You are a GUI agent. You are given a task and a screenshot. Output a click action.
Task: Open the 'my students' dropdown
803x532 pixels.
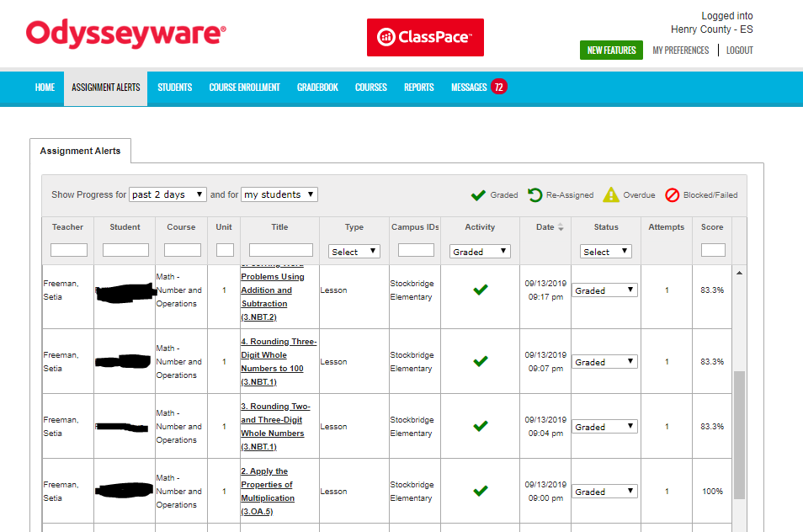tap(279, 194)
